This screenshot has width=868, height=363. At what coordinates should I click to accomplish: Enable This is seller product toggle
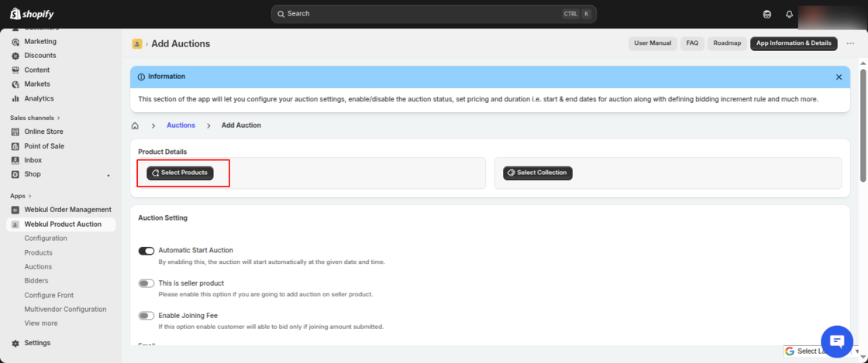tap(146, 283)
